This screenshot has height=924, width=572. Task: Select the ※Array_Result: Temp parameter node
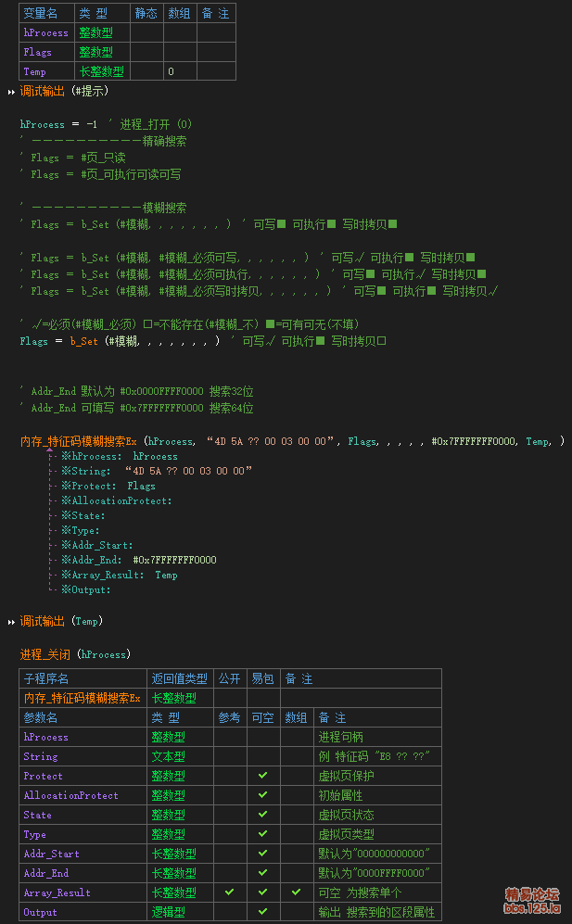point(119,575)
